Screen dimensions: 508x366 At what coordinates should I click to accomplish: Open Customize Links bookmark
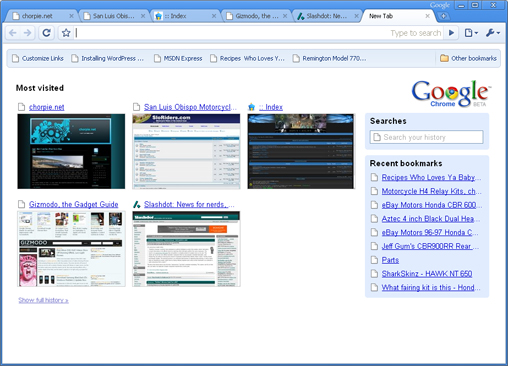[x=38, y=58]
